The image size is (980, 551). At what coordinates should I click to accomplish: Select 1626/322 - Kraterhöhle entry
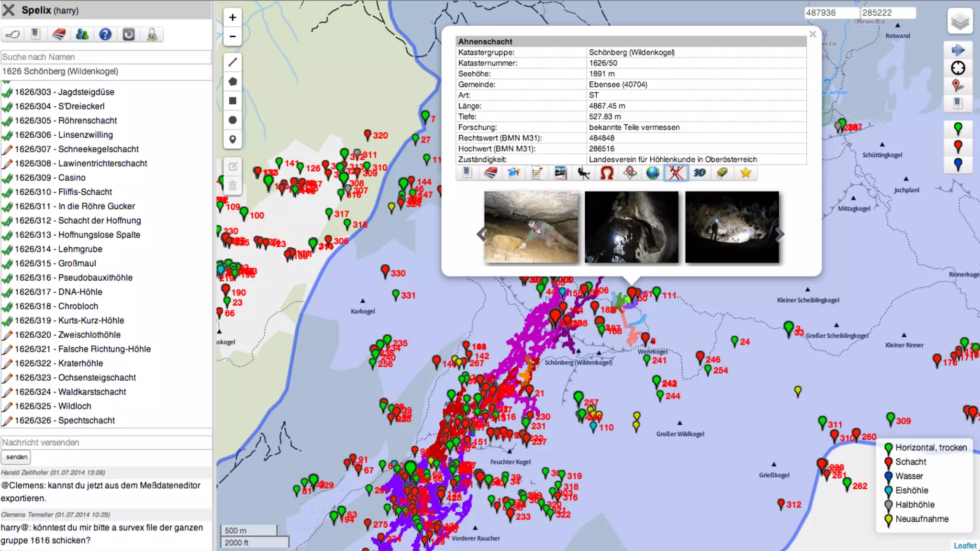(x=59, y=363)
